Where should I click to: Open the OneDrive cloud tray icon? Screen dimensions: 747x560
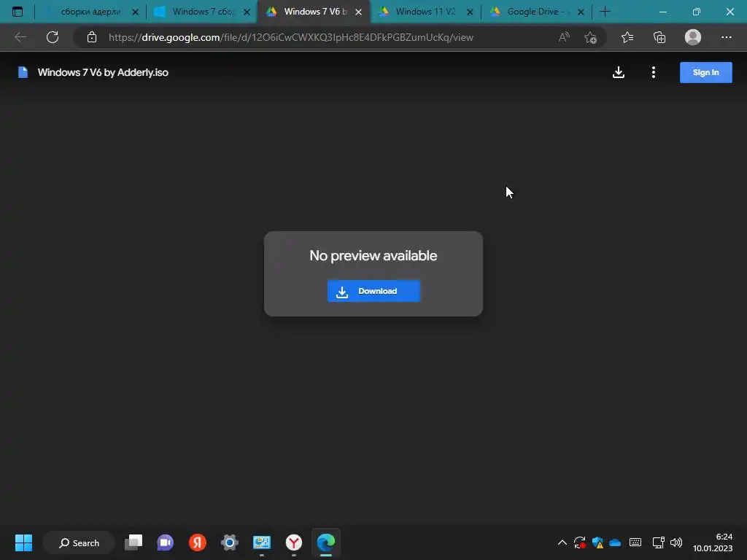(x=615, y=542)
